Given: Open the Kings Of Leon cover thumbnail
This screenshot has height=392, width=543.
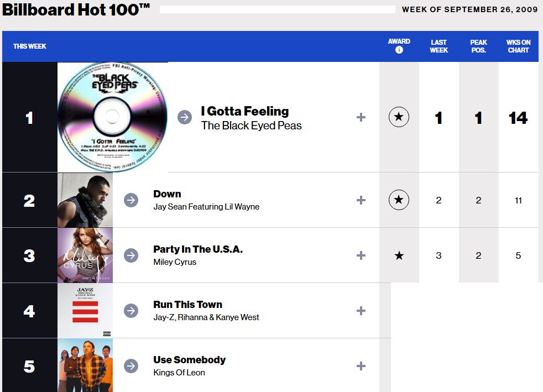Looking at the screenshot, I should click(85, 366).
